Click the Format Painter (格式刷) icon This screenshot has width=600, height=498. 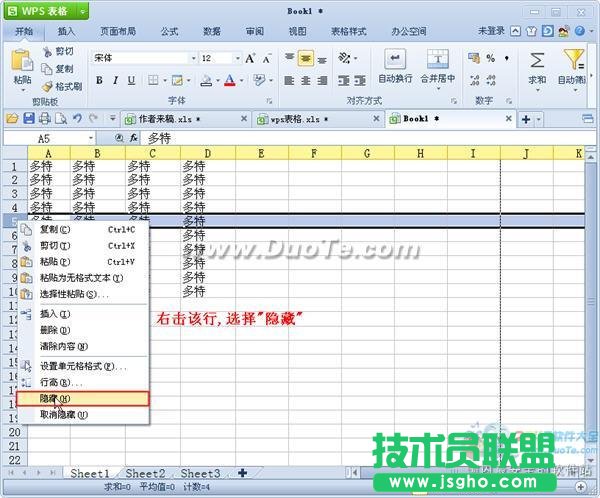48,86
